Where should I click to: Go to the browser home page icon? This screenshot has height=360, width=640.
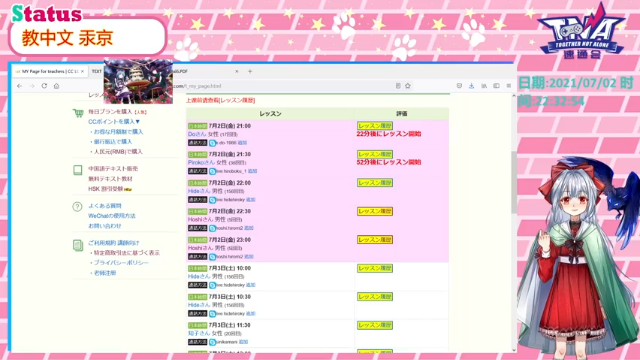[56, 86]
